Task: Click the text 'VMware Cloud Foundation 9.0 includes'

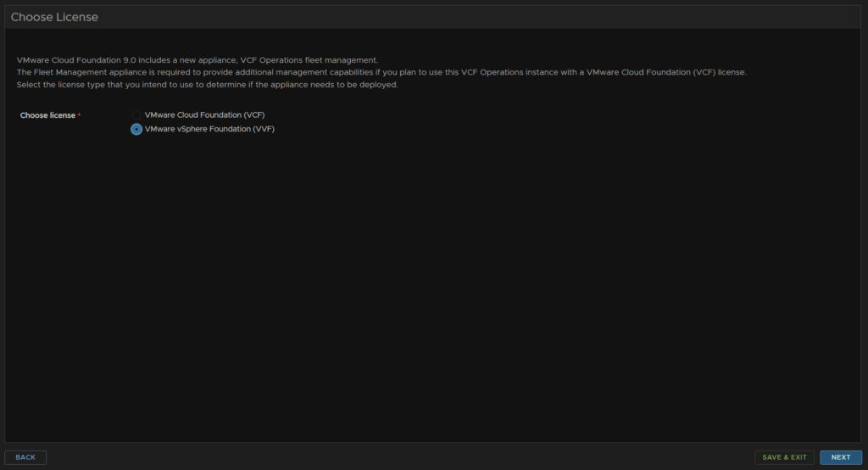Action: coord(93,60)
